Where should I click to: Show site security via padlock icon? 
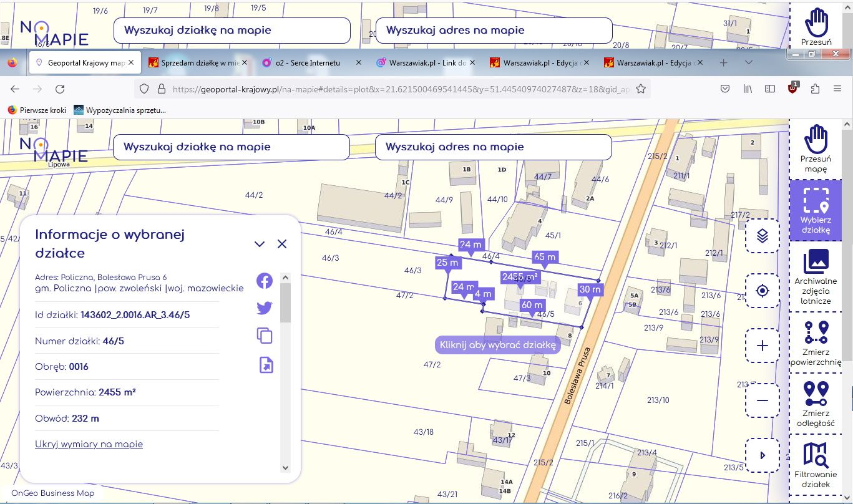[x=161, y=89]
